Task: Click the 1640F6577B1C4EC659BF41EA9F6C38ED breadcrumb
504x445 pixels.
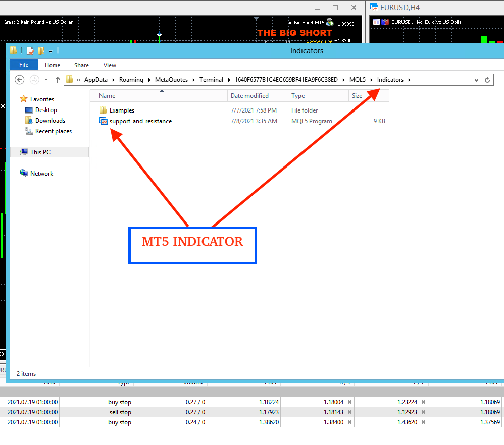Action: pos(286,80)
